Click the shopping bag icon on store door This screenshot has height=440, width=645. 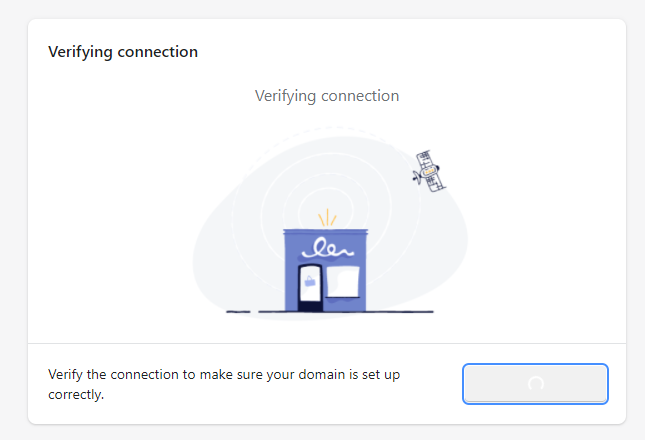pos(310,282)
